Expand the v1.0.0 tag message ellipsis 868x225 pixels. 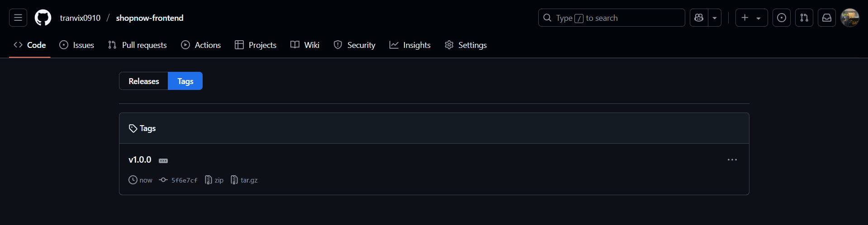point(163,160)
